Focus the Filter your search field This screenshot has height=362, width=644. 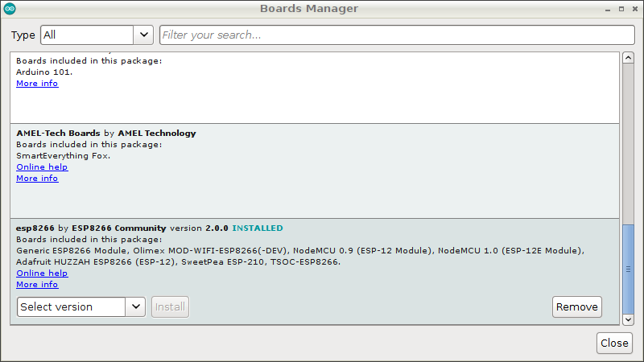click(397, 35)
